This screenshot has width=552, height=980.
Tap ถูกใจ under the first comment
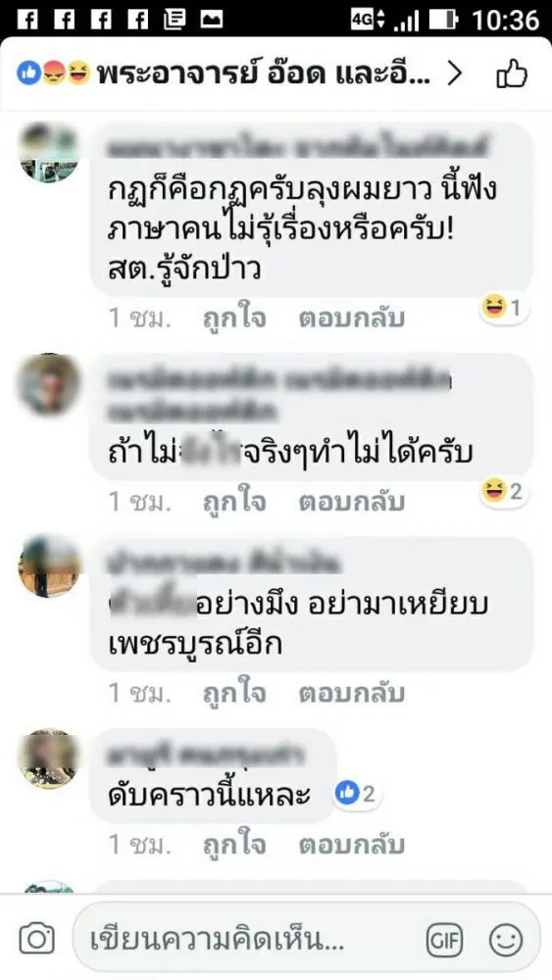233,318
